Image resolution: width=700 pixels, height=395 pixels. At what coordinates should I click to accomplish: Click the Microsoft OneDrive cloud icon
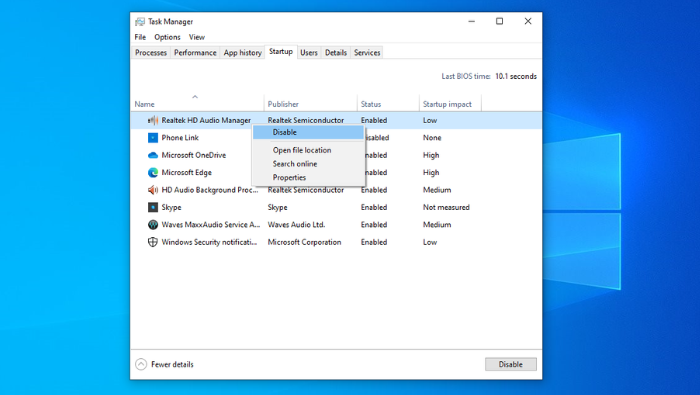coord(153,155)
